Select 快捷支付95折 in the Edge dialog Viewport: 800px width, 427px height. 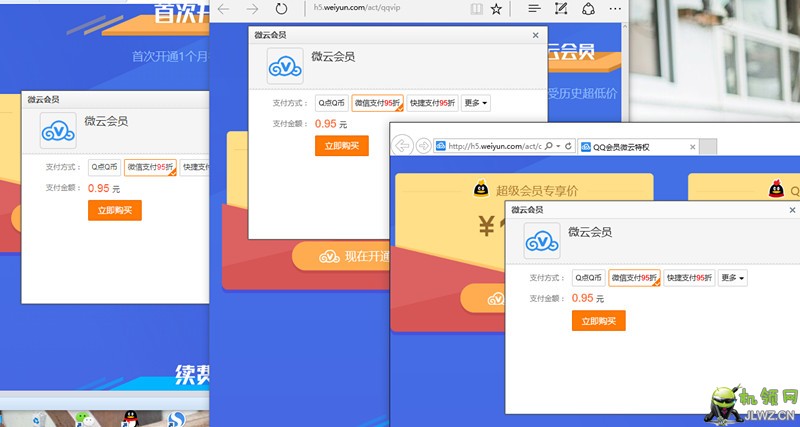point(432,103)
